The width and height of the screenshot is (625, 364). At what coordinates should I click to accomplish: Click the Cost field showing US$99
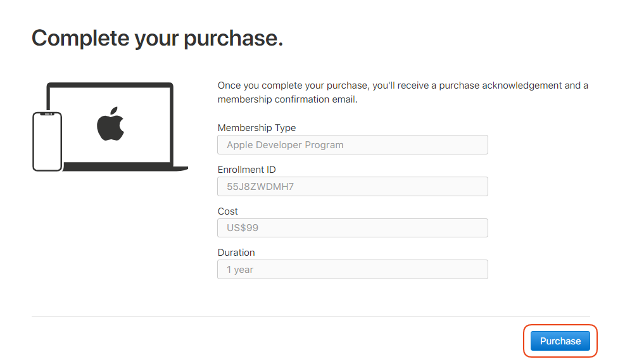352,228
